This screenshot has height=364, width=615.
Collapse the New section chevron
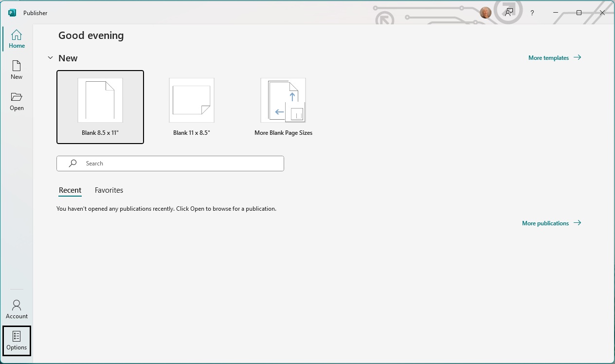[x=50, y=58]
